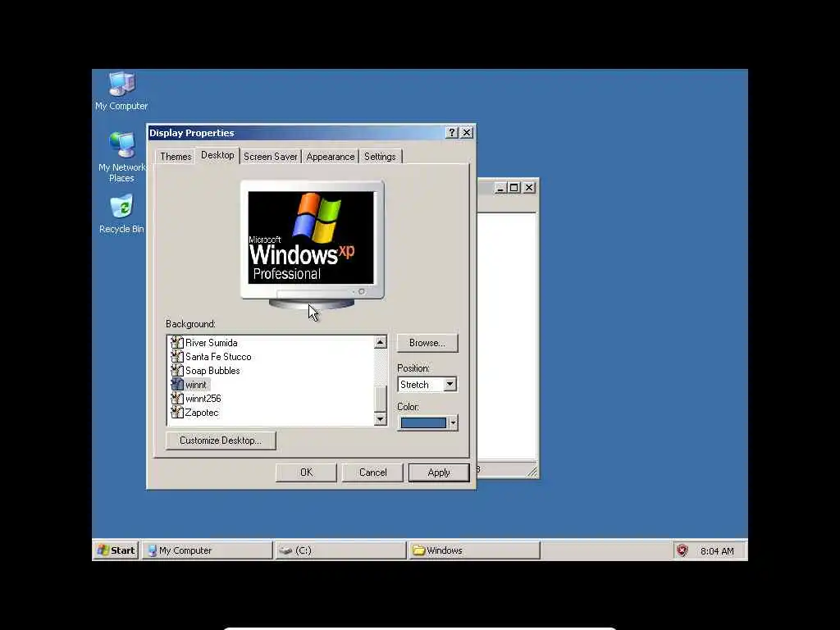Click the Zapotec wallpaper icon

pyautogui.click(x=177, y=413)
